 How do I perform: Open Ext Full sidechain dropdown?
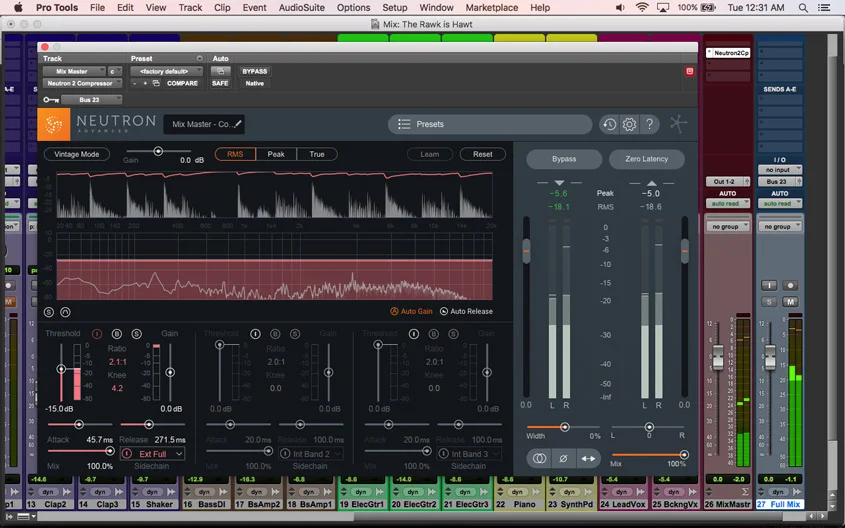pyautogui.click(x=153, y=454)
